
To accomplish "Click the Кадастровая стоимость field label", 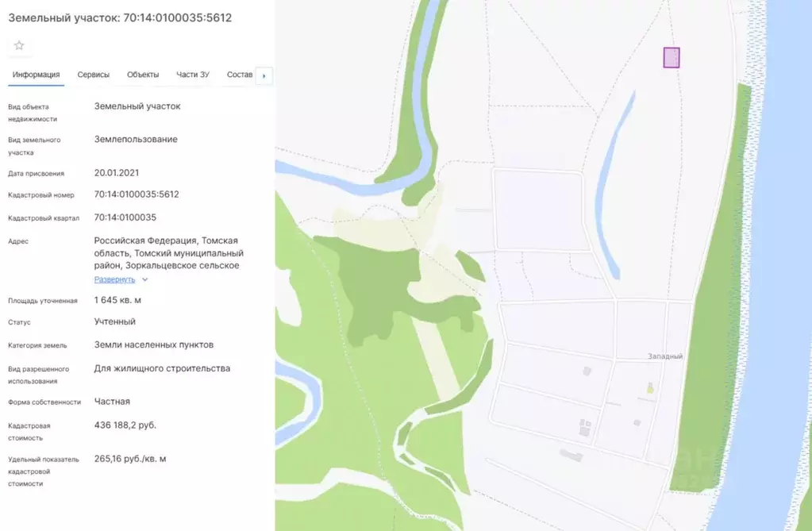I will click(29, 432).
